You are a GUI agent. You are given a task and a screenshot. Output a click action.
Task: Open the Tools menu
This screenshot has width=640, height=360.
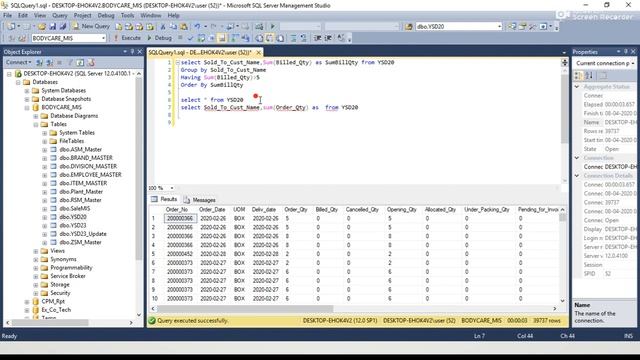point(127,16)
